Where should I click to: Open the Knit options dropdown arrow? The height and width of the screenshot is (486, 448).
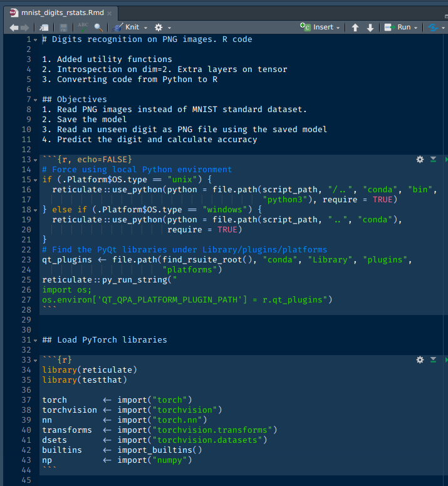click(x=145, y=28)
